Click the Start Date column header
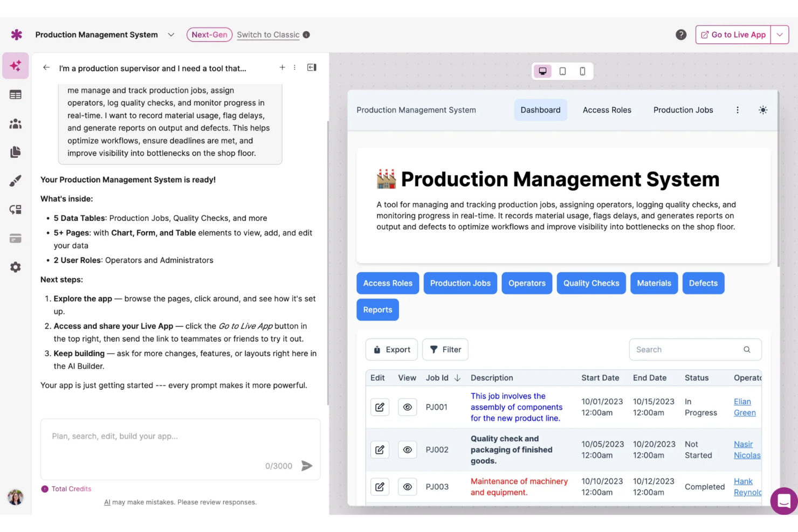This screenshot has width=798, height=532. 600,378
